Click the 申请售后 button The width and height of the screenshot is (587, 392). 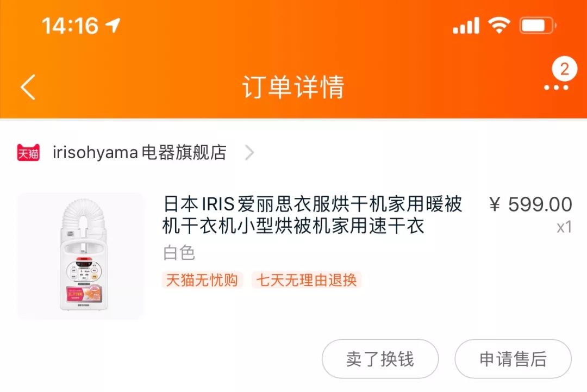(513, 359)
